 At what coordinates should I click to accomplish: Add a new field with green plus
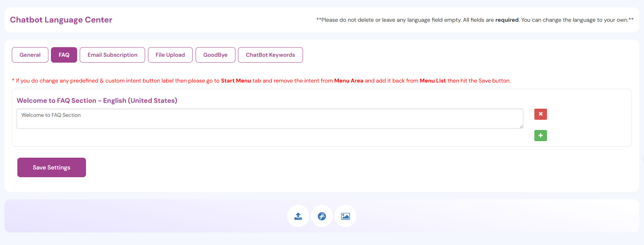tap(540, 136)
